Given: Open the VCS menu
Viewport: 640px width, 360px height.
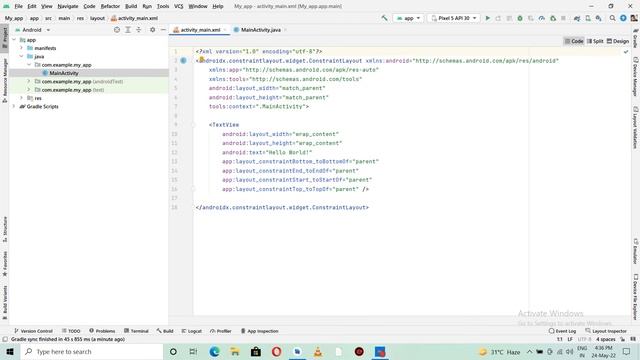Looking at the screenshot, I should [178, 6].
